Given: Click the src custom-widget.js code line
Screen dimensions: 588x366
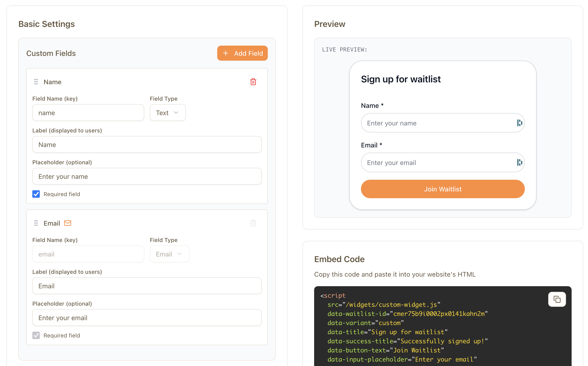Looking at the screenshot, I should pyautogui.click(x=384, y=304).
